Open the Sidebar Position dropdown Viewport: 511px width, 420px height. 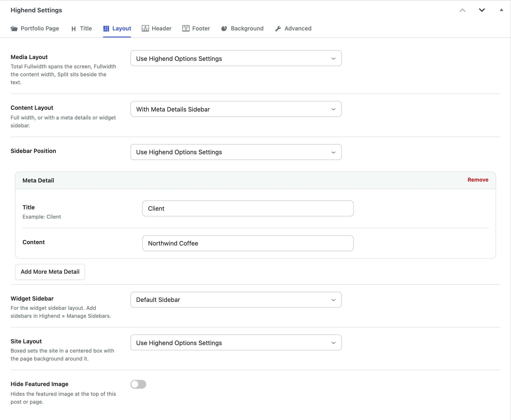[236, 152]
